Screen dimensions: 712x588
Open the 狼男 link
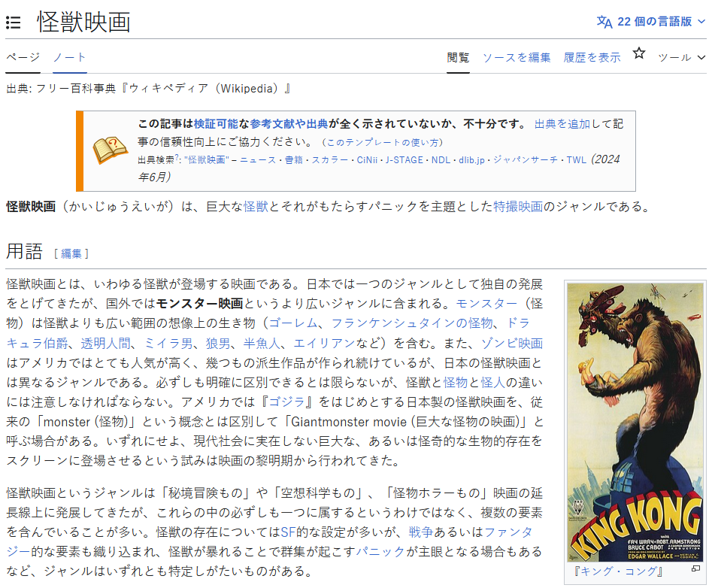click(x=218, y=344)
